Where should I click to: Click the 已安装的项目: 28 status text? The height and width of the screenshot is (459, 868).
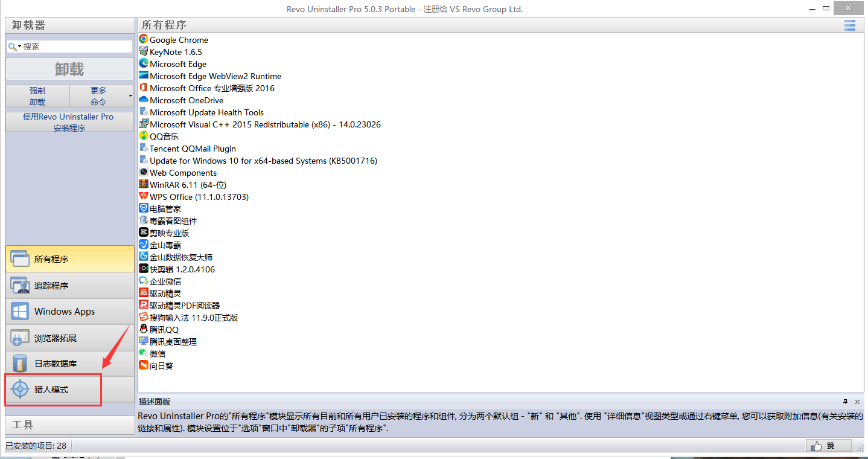coord(36,446)
